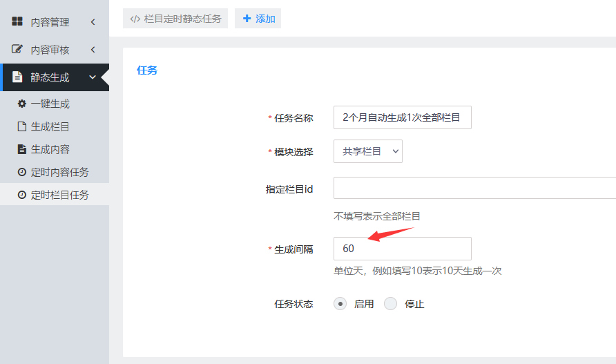Open the 内容审核 menu item

(x=55, y=50)
